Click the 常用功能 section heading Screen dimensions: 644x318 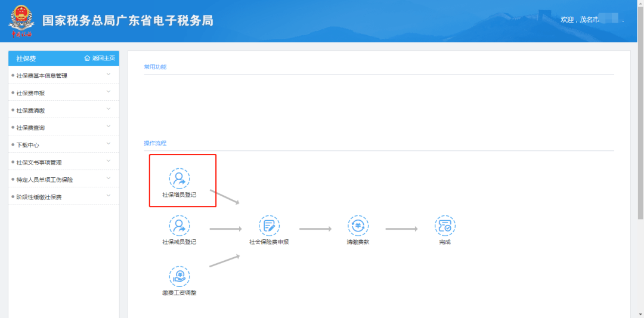pos(155,67)
